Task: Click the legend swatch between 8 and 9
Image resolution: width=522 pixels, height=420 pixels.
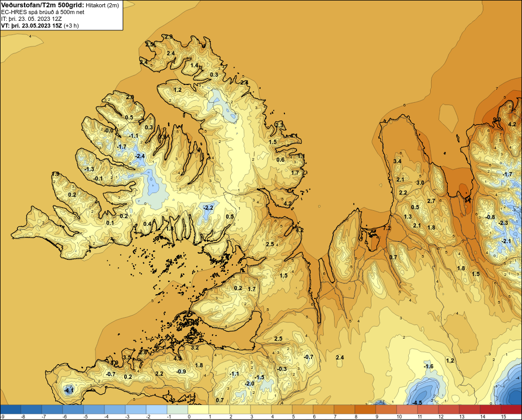Action: [365, 409]
